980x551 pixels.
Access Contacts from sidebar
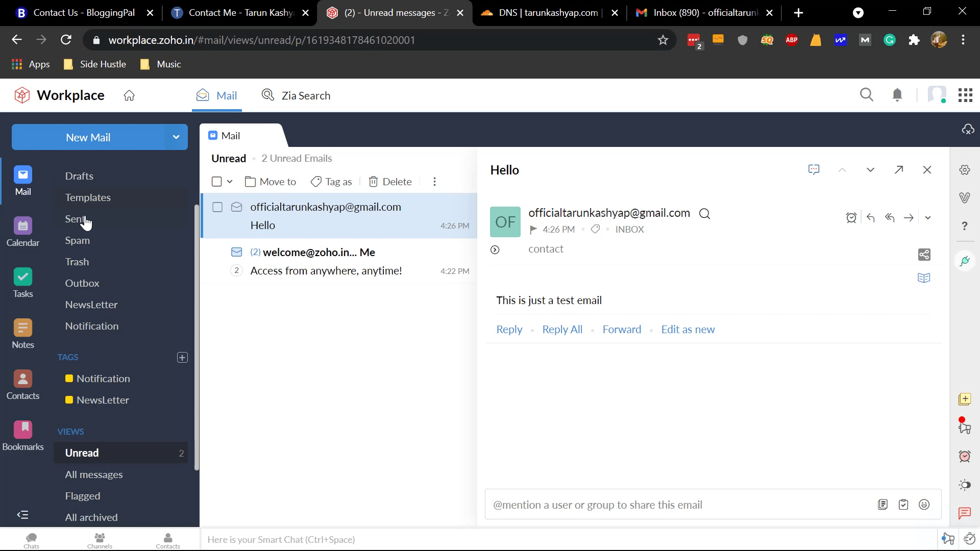pyautogui.click(x=22, y=384)
